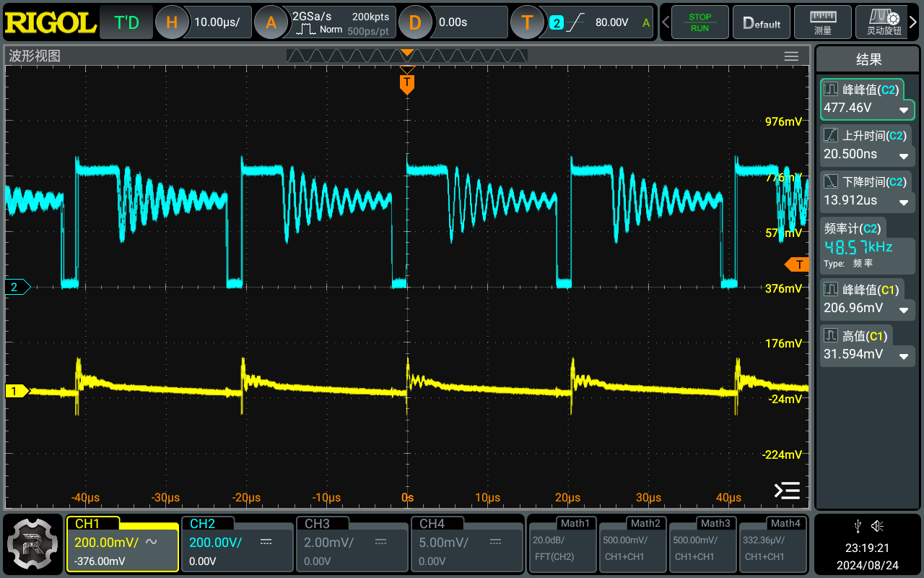Screen dimensions: 924x578
Task: Expand the rise time C2 measurement dropdown
Action: point(903,156)
